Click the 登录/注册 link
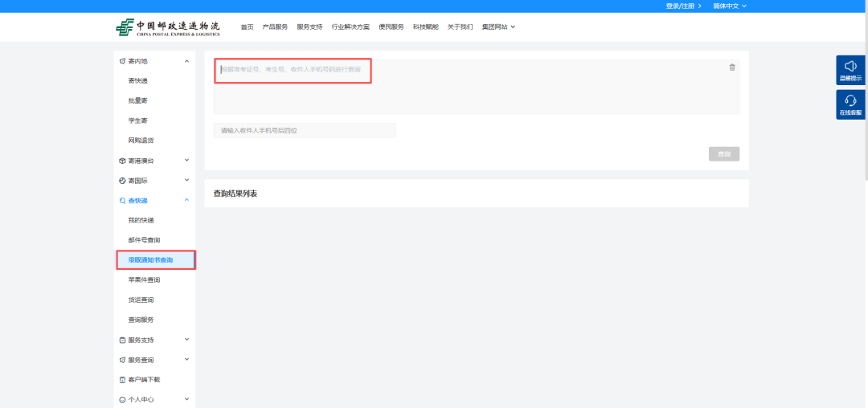Viewport: 868px width, 408px height. pos(684,6)
